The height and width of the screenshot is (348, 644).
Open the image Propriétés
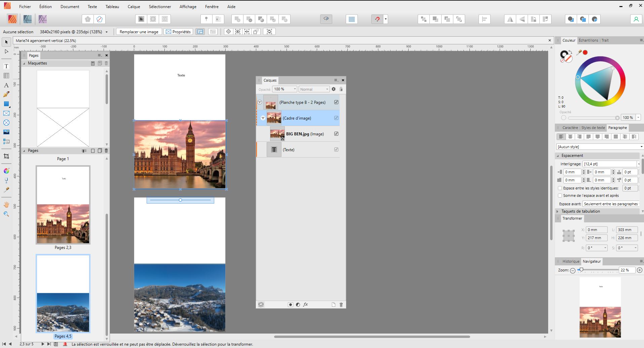tap(178, 32)
